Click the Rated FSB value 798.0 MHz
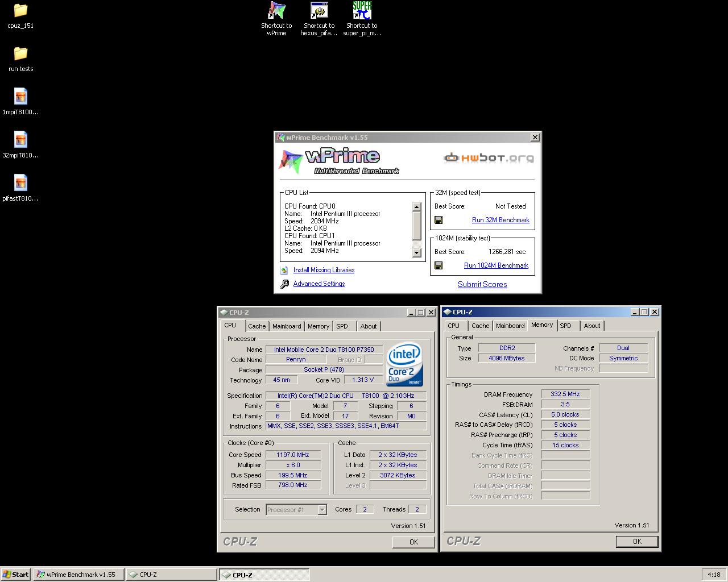 pyautogui.click(x=293, y=485)
